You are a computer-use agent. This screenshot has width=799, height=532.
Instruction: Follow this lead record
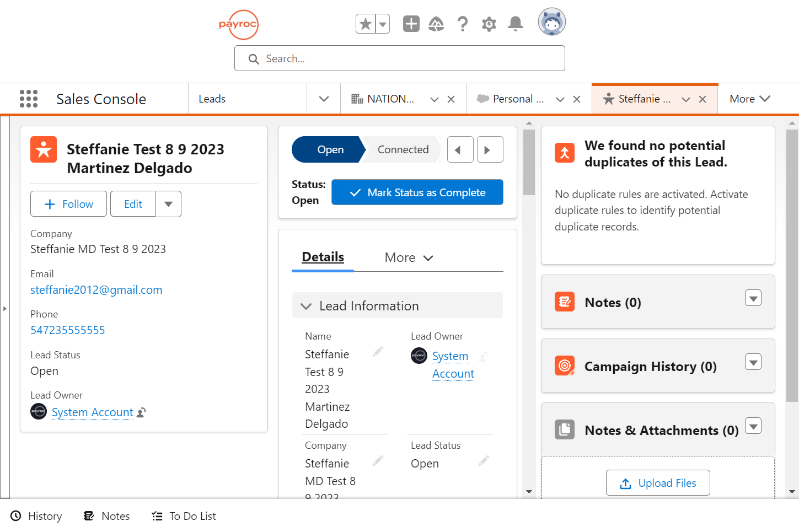(68, 204)
